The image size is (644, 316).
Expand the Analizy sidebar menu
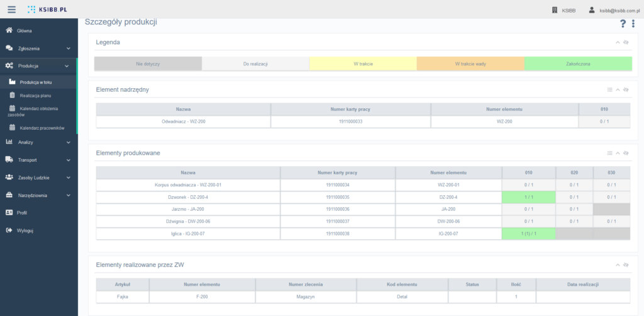[x=38, y=142]
